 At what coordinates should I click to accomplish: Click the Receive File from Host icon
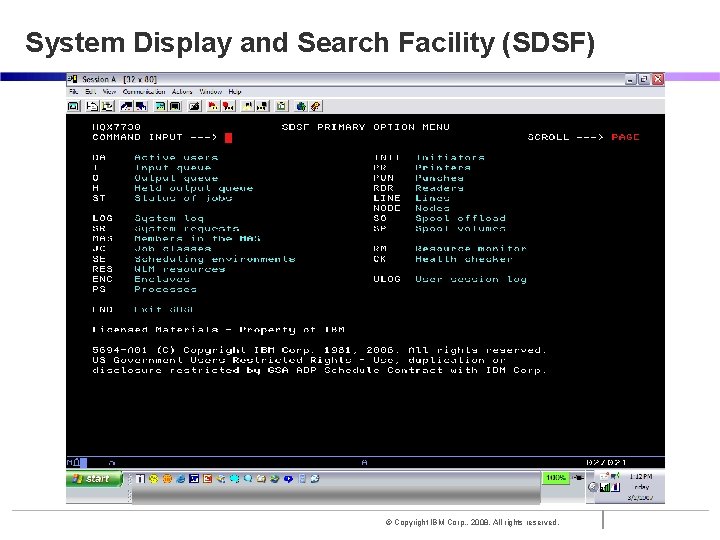pyautogui.click(x=141, y=106)
